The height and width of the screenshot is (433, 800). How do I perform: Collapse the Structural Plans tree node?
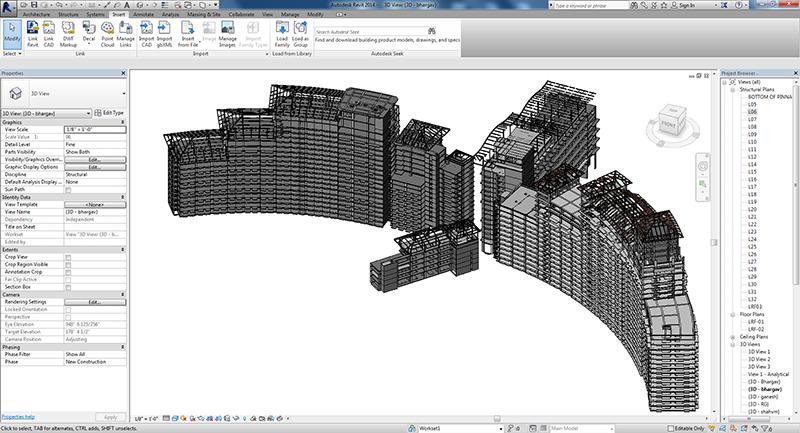click(733, 89)
